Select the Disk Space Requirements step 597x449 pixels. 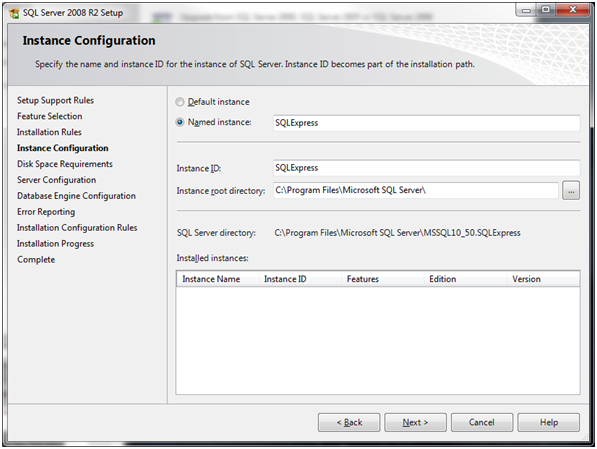(65, 164)
